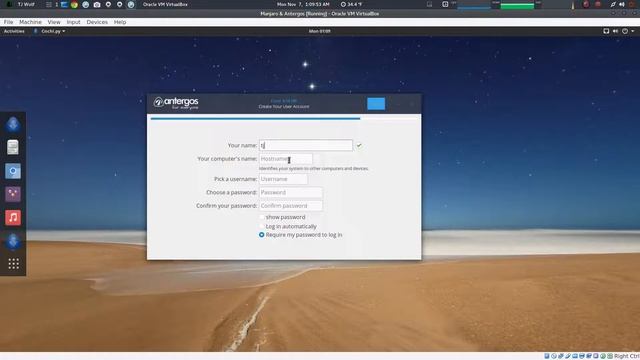Image resolution: width=640 pixels, height=360 pixels.
Task: Open the VirtualBox Devices menu
Action: [97, 22]
